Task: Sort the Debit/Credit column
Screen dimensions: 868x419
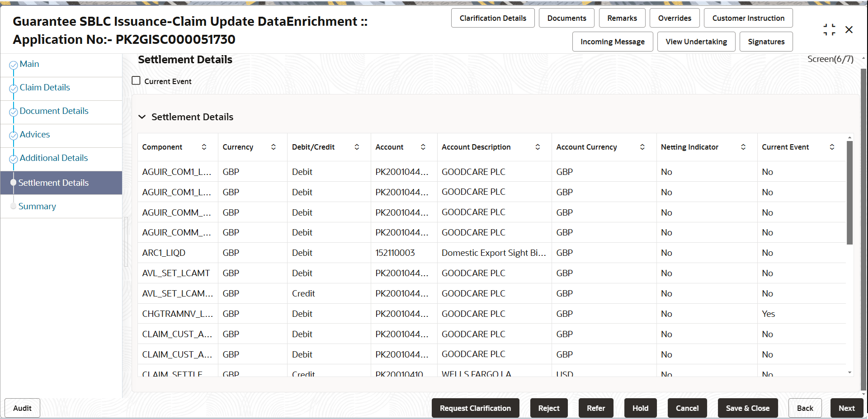Action: point(357,147)
